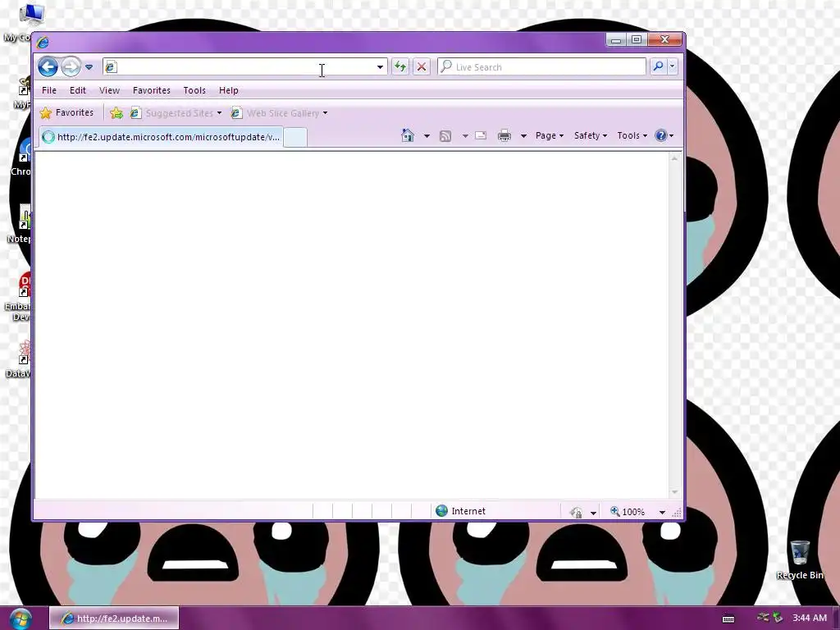Stop loading with the red X button
This screenshot has height=630, width=840.
click(x=422, y=66)
